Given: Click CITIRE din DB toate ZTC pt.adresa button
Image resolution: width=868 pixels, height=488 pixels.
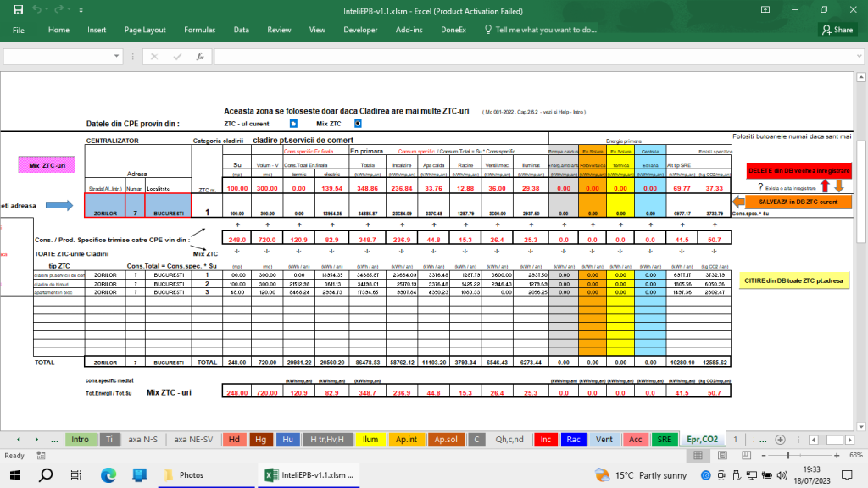Looking at the screenshot, I should coord(793,280).
